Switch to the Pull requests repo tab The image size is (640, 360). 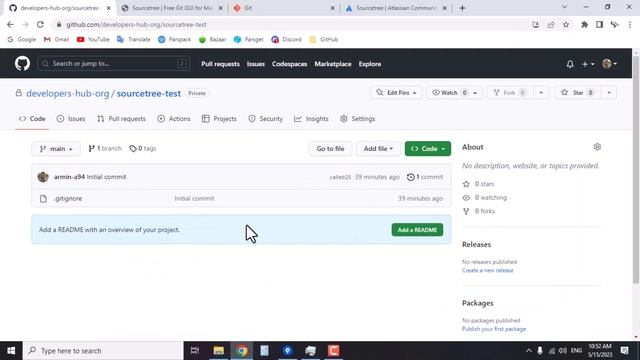tap(121, 119)
